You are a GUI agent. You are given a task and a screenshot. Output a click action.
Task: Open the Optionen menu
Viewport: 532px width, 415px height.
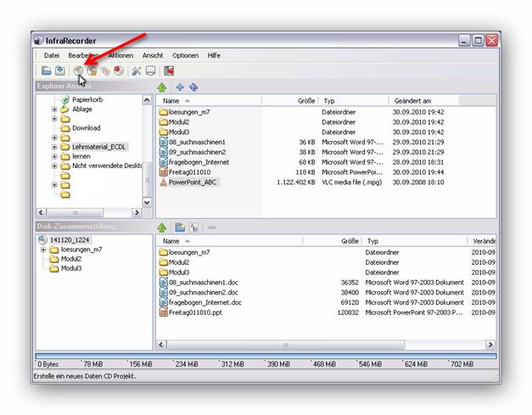[x=185, y=55]
